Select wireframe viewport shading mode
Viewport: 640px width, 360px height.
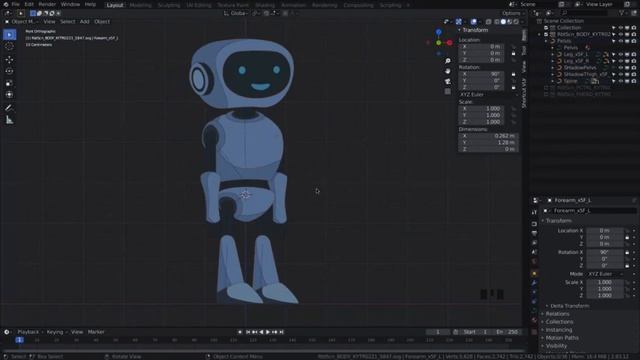tap(497, 22)
